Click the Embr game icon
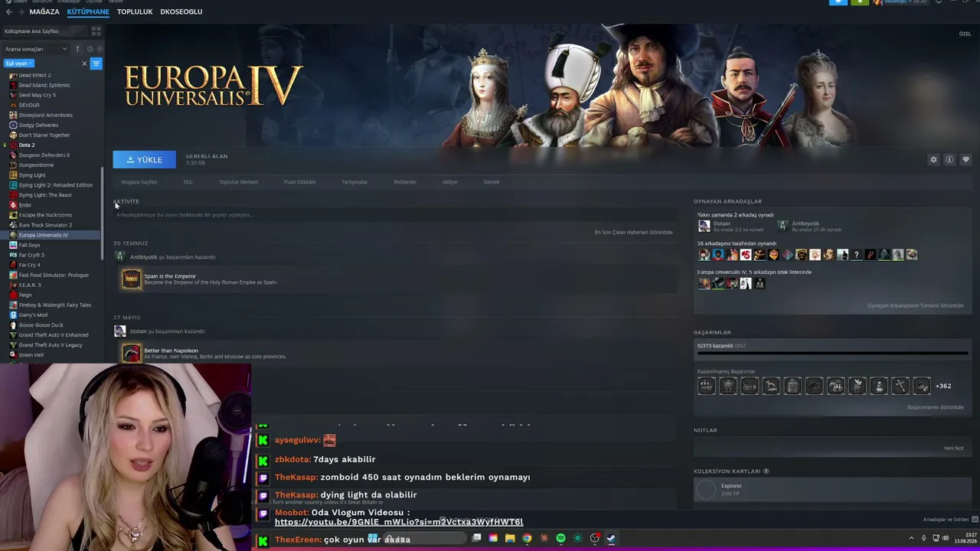The width and height of the screenshot is (980, 551). [x=13, y=205]
